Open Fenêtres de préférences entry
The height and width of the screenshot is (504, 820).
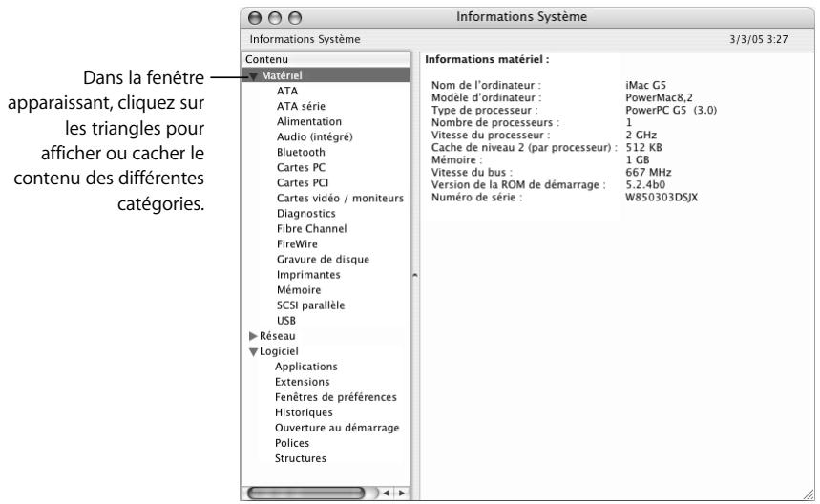click(336, 397)
